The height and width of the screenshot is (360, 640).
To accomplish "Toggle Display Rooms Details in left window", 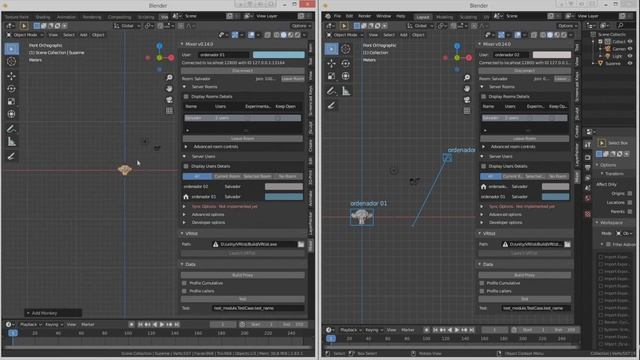I will [186, 96].
